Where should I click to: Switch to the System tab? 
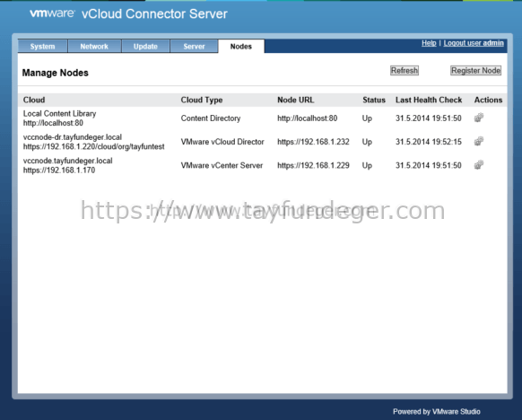tap(43, 47)
